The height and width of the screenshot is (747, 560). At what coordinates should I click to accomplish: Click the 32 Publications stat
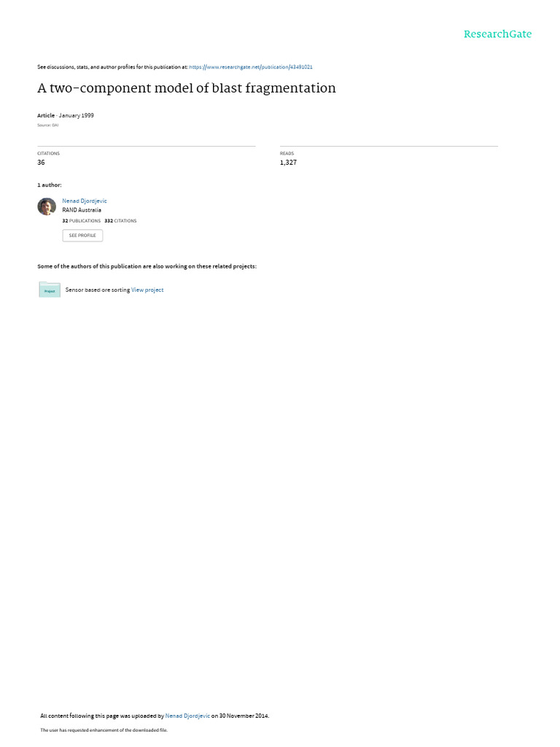(82, 221)
